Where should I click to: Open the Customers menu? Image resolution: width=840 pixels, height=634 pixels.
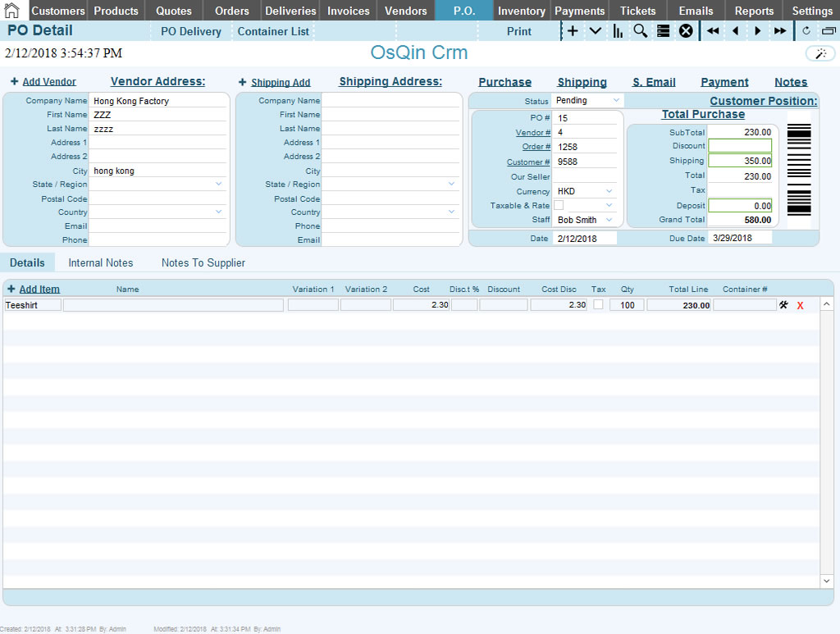coord(58,11)
